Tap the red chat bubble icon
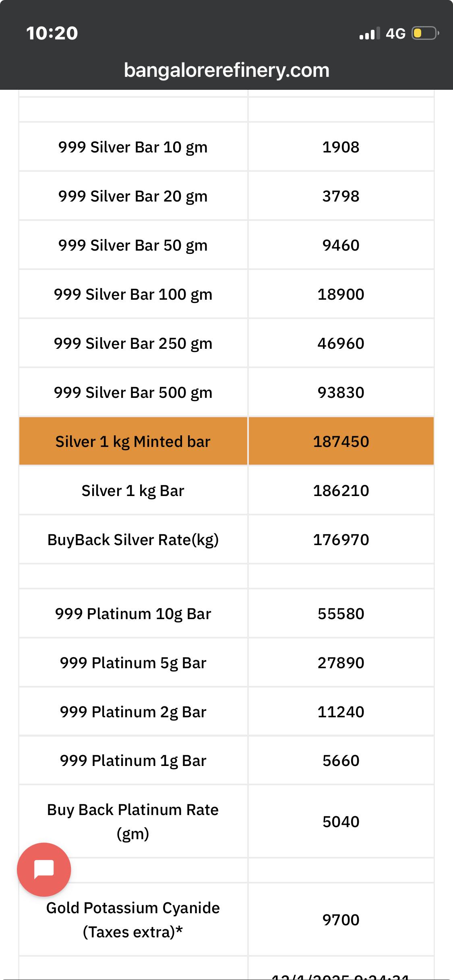453x980 pixels. tap(44, 869)
